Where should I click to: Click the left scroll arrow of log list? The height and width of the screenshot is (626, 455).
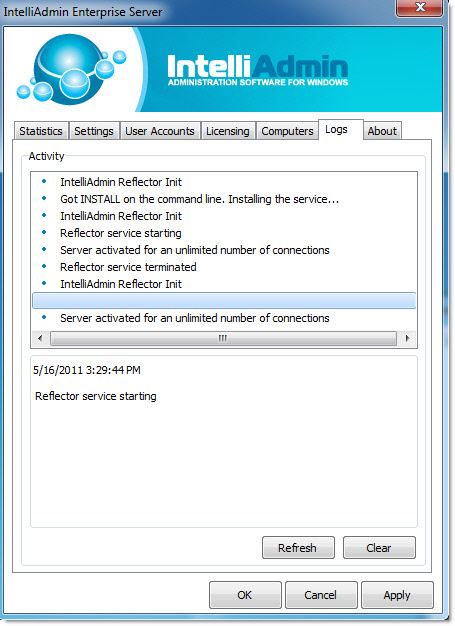coord(40,339)
